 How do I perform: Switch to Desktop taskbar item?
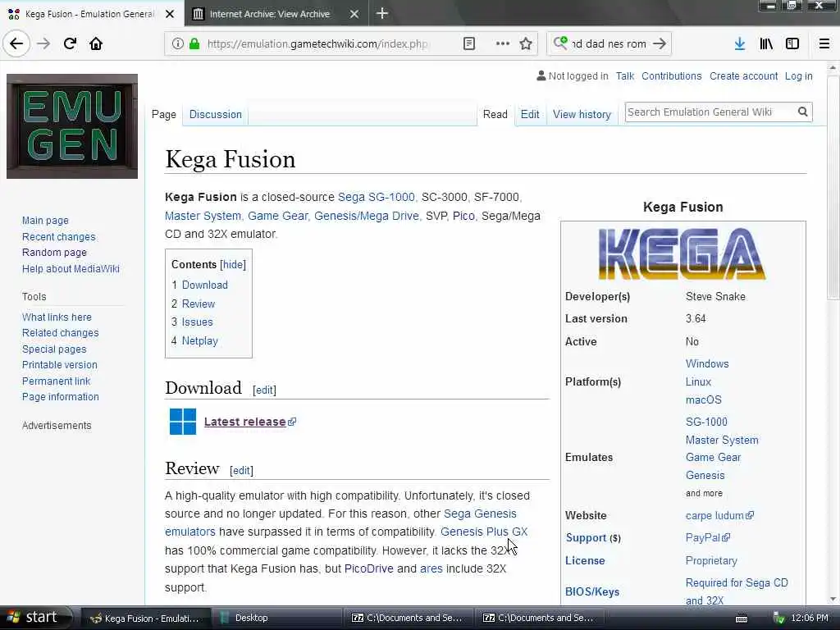(x=277, y=619)
